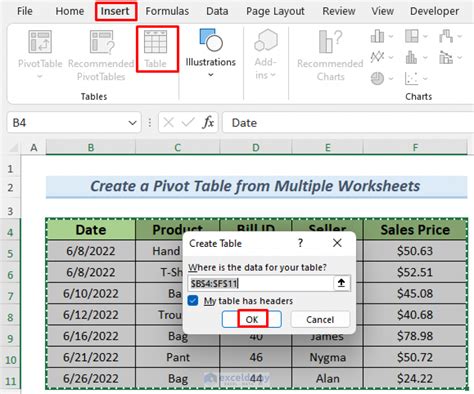Switch to the Review tab
The image size is (474, 394).
click(339, 11)
